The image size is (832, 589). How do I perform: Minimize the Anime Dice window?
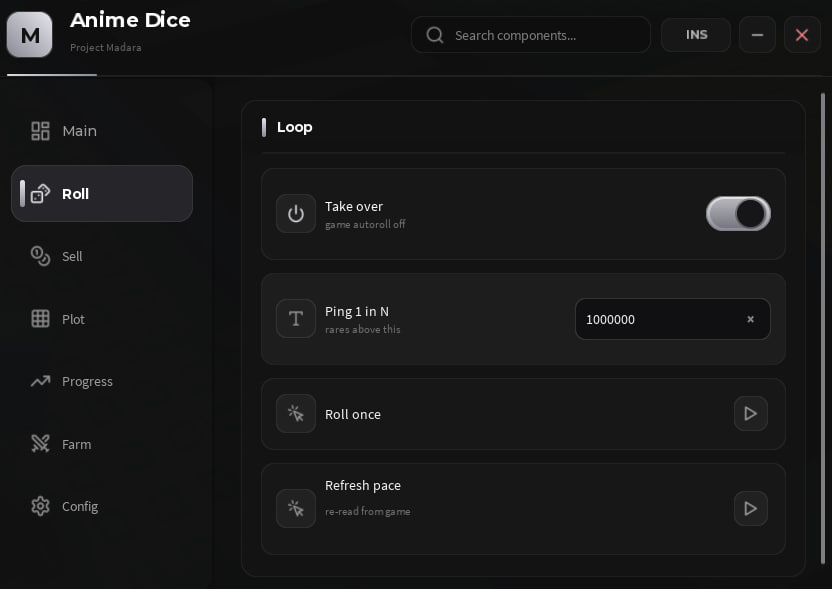757,35
